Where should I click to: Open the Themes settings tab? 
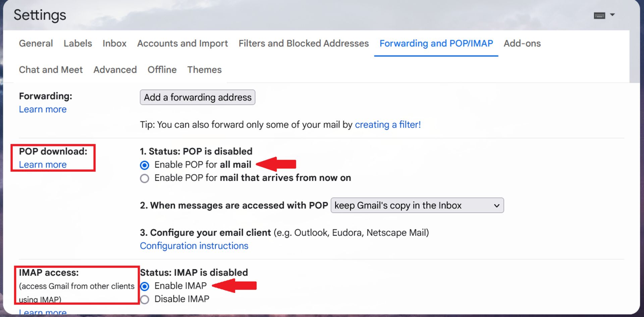[204, 70]
